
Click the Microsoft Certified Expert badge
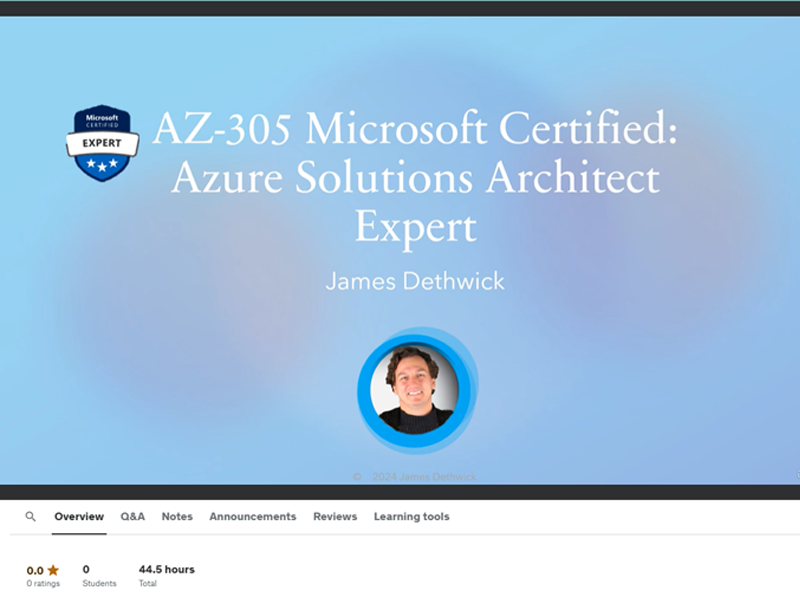click(x=102, y=143)
